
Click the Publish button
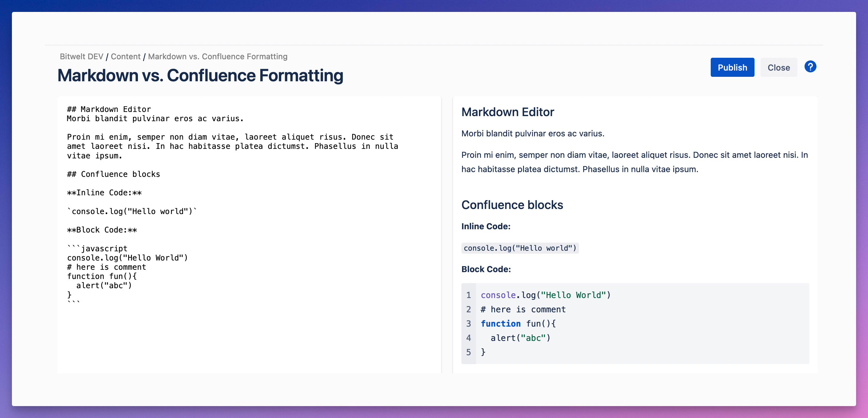pos(732,67)
